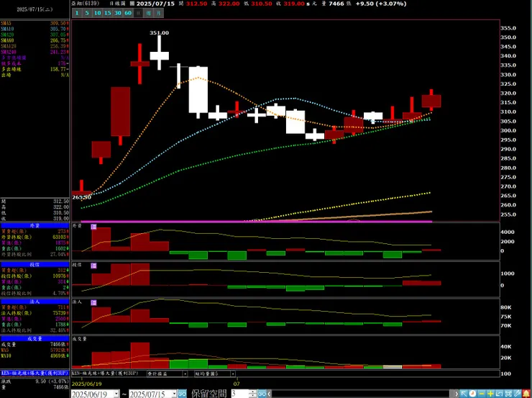Viewport: 532px width, 398px height.
Task: Click the purple icon in the 法人 panel
Action: [94, 302]
